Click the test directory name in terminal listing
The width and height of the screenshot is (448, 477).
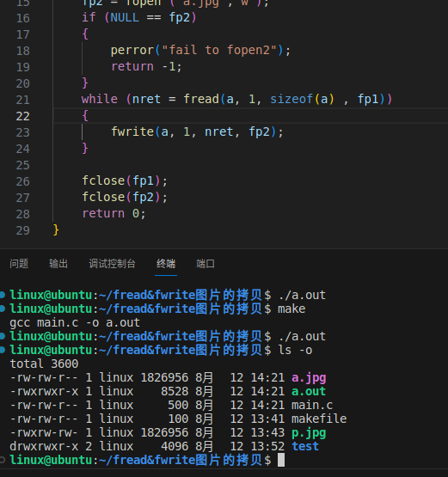305,447
